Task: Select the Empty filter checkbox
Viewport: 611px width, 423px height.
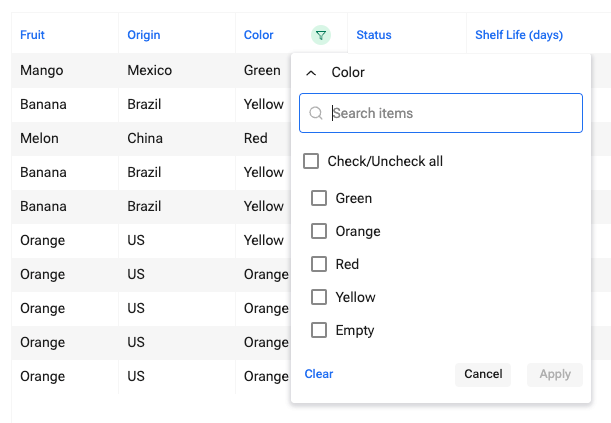Action: tap(320, 330)
